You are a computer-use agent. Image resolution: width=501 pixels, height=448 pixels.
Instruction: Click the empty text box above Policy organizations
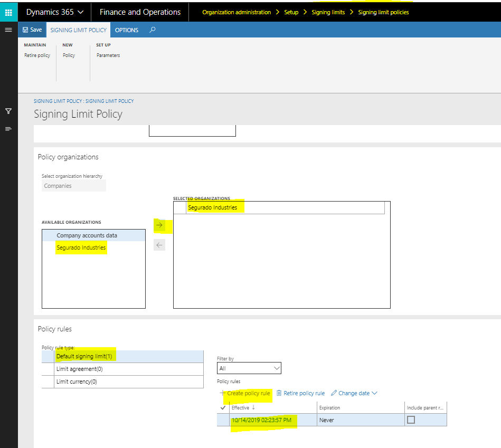tap(192, 130)
